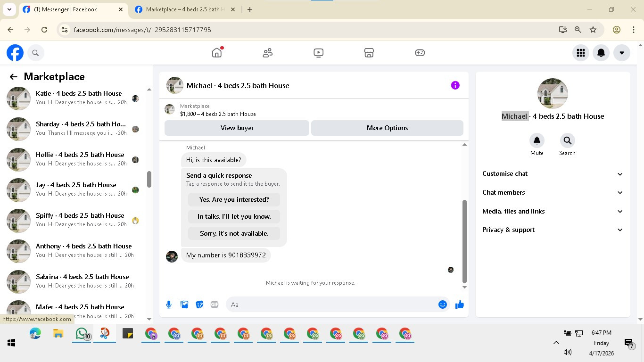Open the Facebook logo home link
644x362 pixels.
coord(15,53)
